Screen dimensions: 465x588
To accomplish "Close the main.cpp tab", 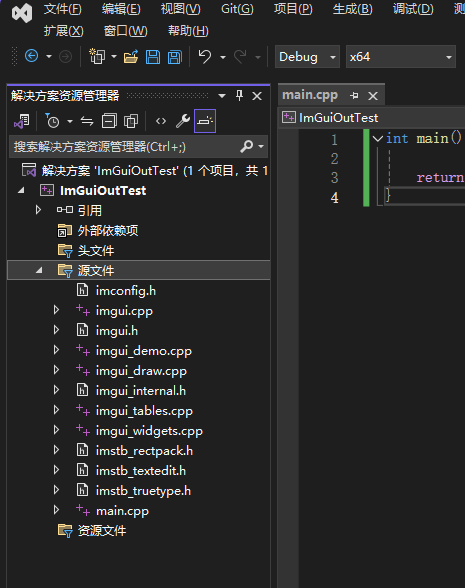I will 373,96.
